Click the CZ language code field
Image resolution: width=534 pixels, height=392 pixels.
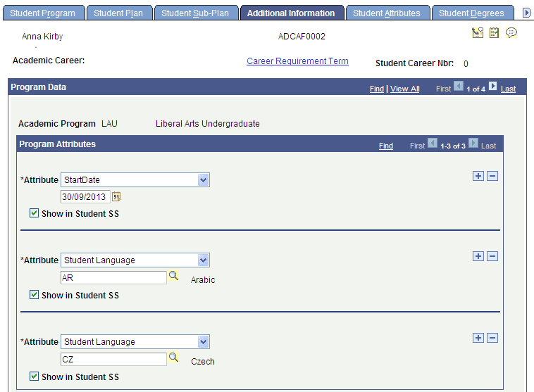pos(113,360)
